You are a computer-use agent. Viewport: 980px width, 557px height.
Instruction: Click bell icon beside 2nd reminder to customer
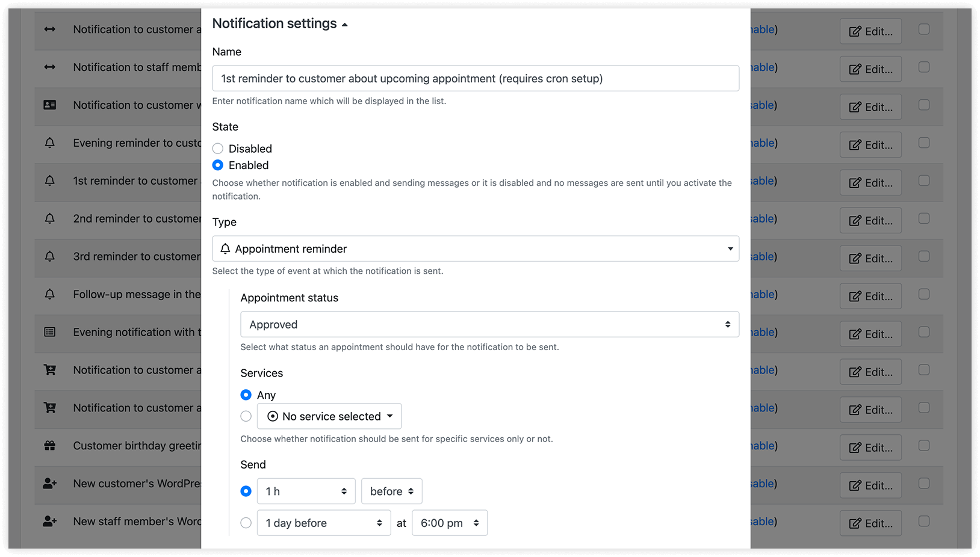pyautogui.click(x=50, y=218)
